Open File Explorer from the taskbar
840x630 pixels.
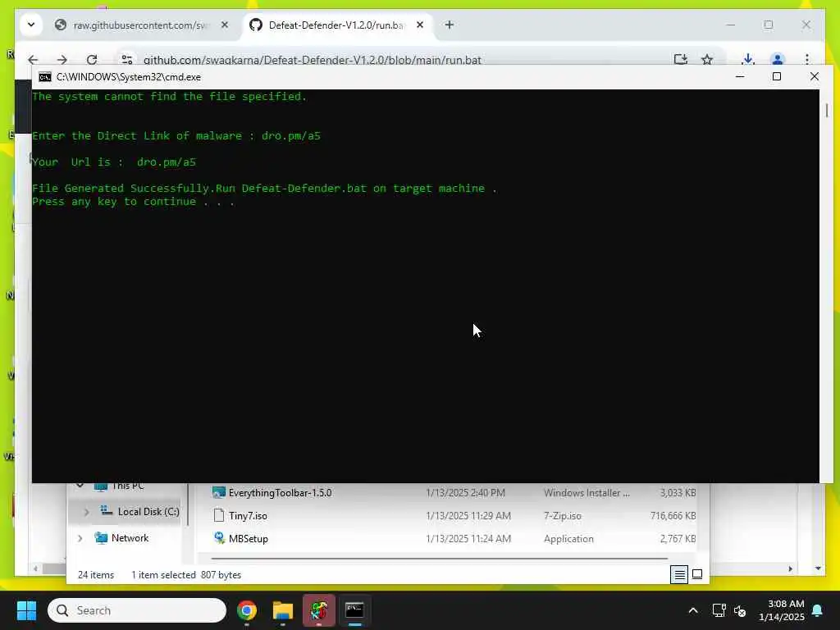pos(283,610)
